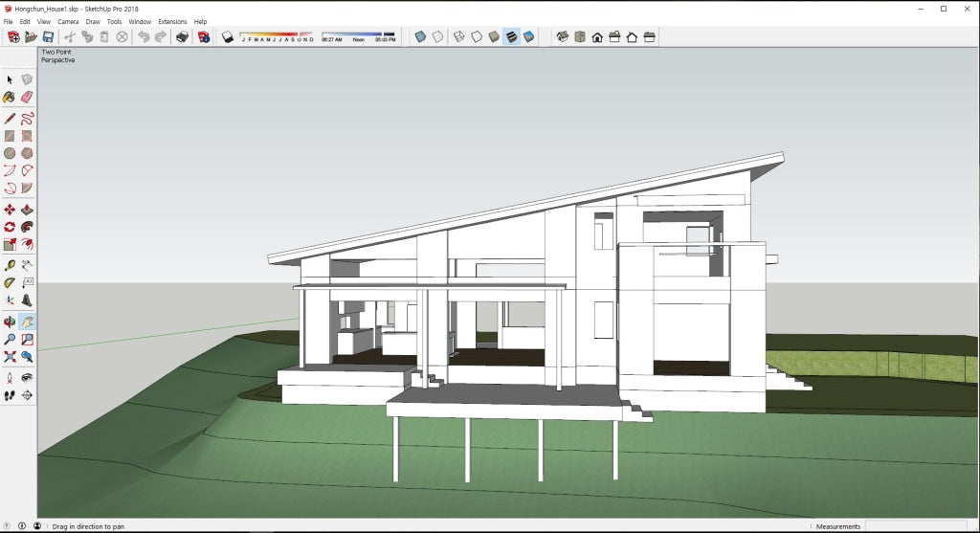Return to Previous view tool
The height and width of the screenshot is (533, 980).
click(27, 357)
